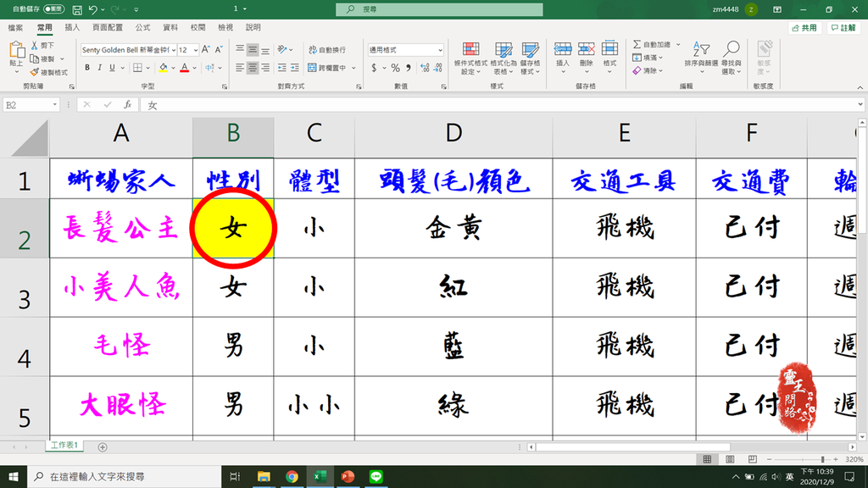Click the wrap text (自動換行) button

327,50
